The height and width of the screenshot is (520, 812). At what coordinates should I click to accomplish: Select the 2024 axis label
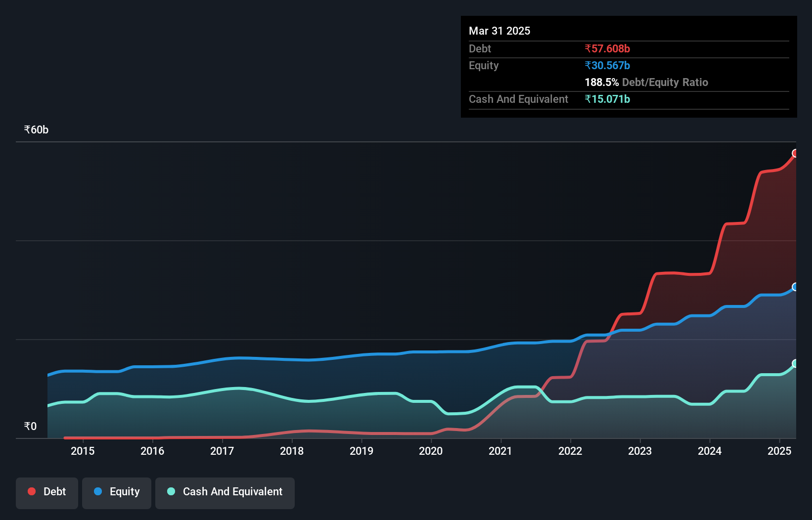point(710,451)
